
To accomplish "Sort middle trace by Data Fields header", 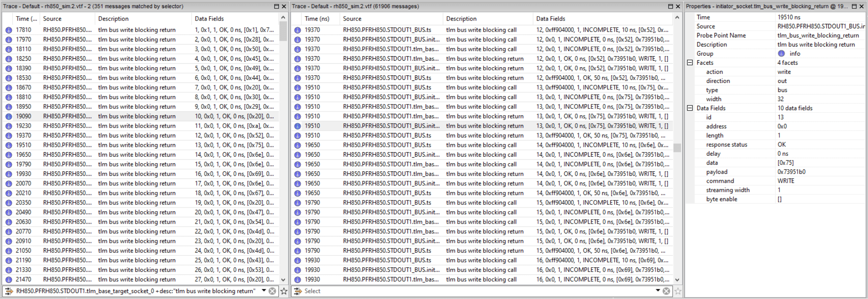I will [x=603, y=19].
